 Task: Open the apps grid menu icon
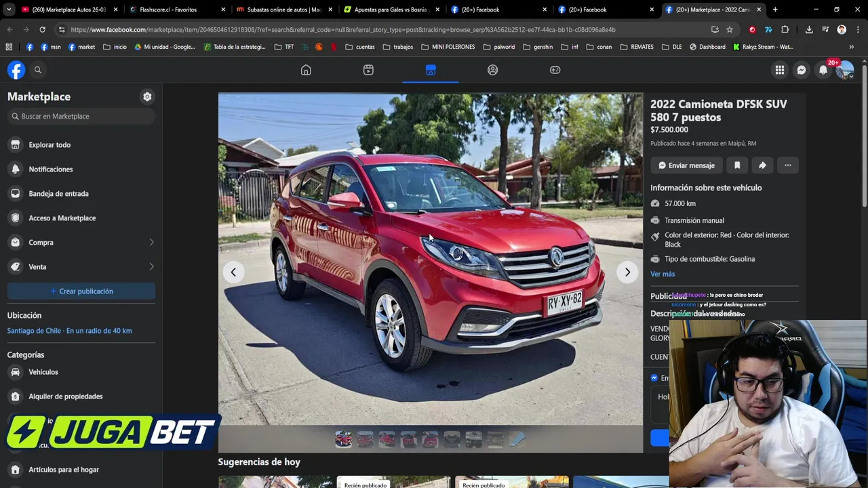tap(780, 70)
